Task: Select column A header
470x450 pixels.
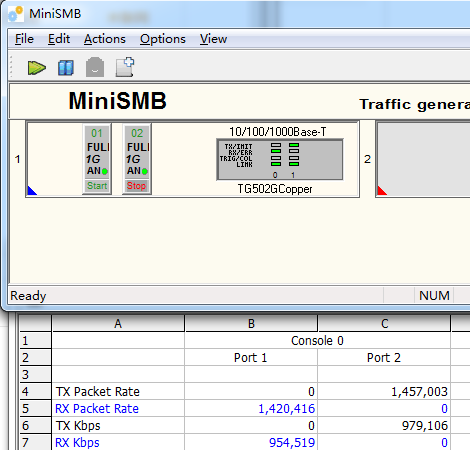Action: (118, 323)
